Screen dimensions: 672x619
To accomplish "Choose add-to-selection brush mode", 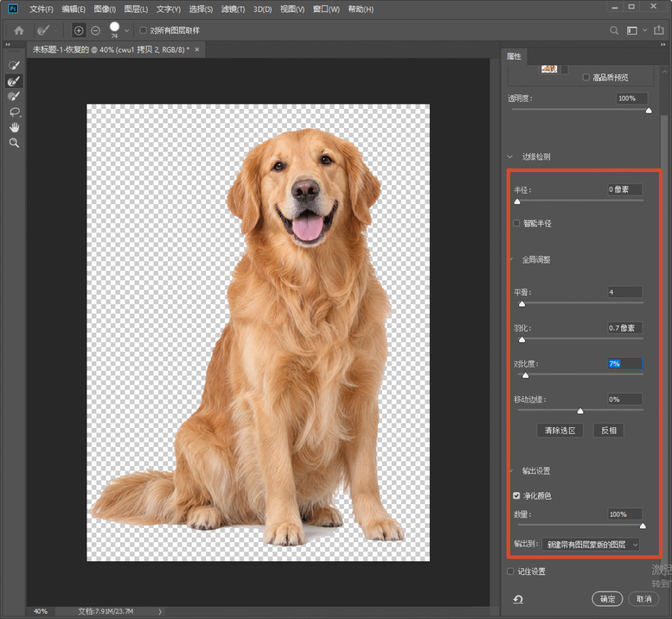I will click(x=79, y=30).
